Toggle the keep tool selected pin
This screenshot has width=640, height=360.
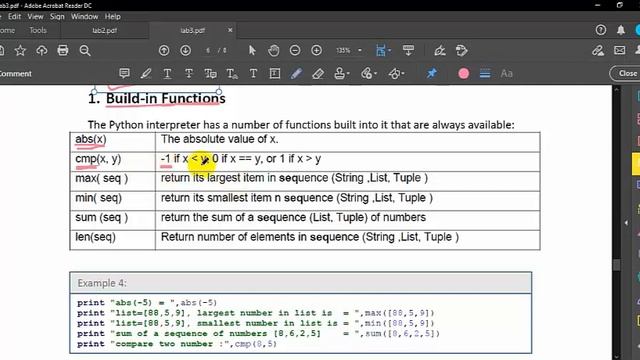click(431, 73)
